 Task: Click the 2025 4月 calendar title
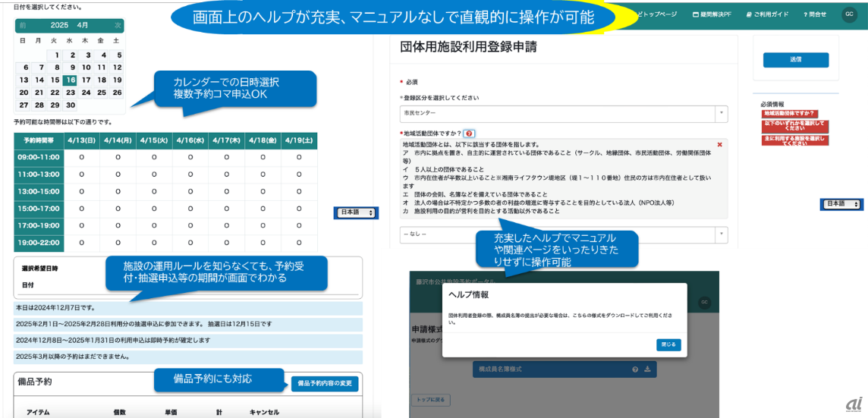pyautogui.click(x=69, y=26)
